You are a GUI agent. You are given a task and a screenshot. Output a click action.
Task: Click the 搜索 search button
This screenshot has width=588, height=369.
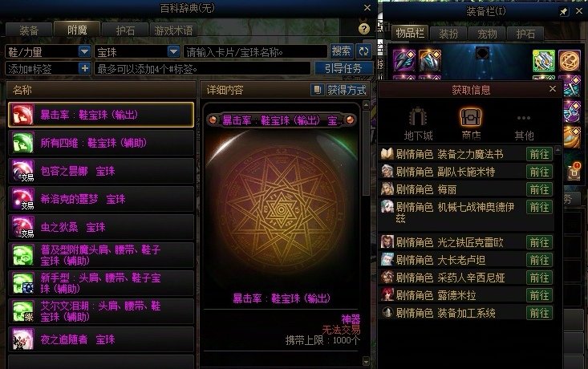(x=341, y=51)
